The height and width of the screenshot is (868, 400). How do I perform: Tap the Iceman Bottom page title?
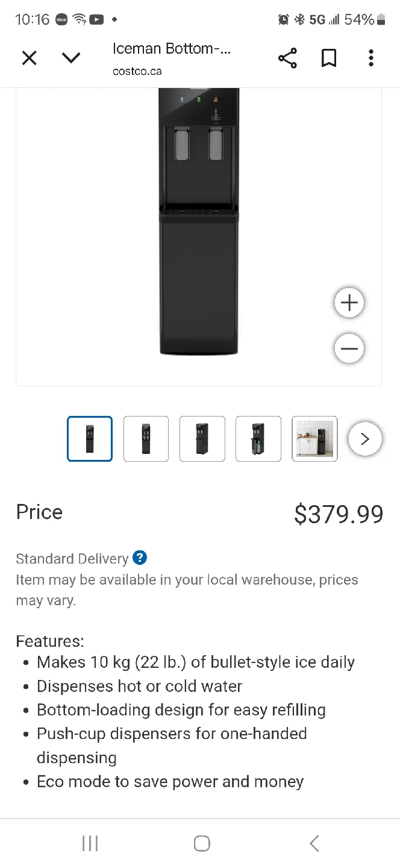click(172, 49)
